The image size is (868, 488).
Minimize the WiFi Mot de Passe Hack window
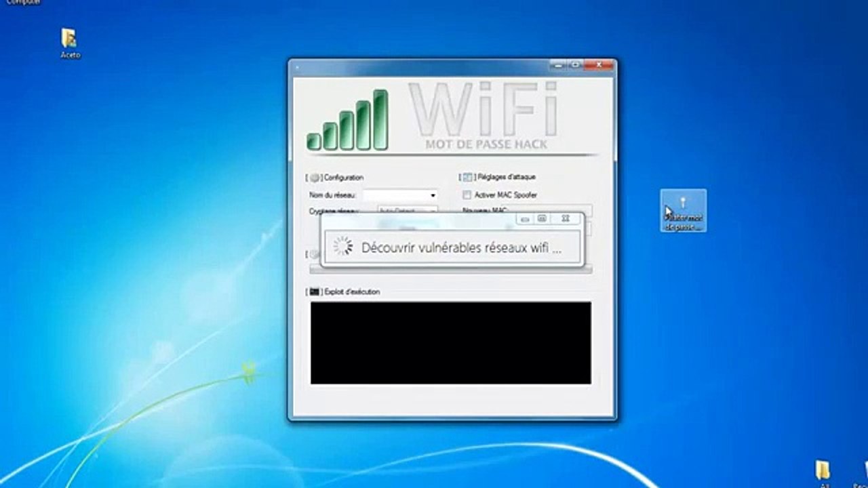558,65
